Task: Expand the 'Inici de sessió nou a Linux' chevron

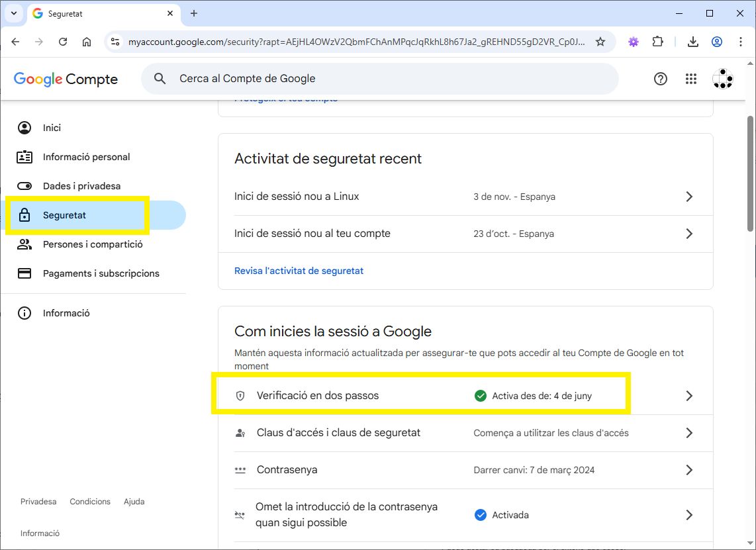Action: pos(689,197)
